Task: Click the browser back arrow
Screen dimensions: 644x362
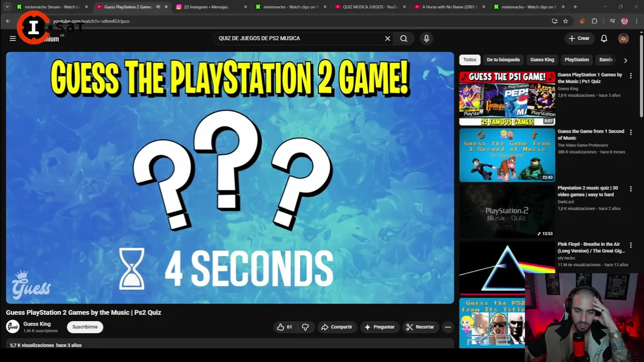Action: [x=8, y=21]
